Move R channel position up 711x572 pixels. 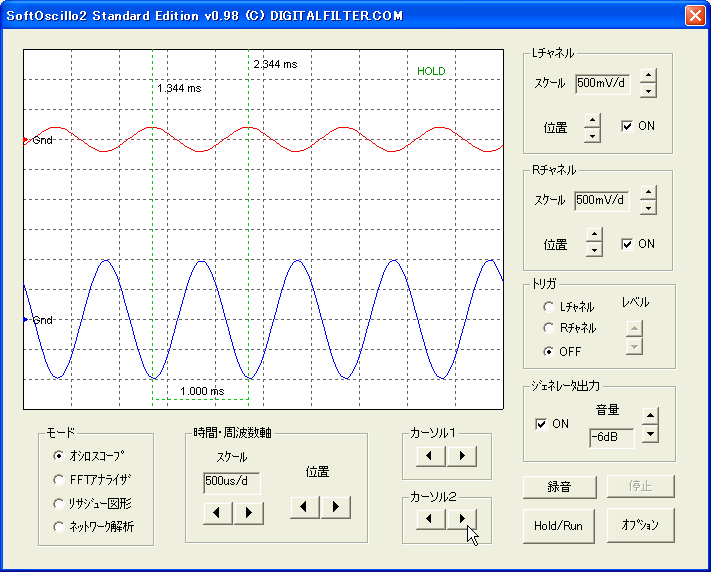coord(594,235)
